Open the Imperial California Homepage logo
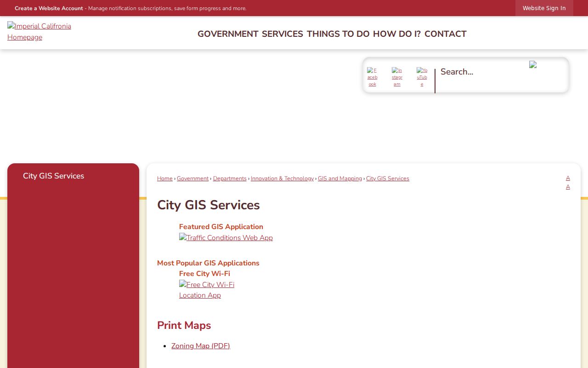This screenshot has height=368, width=588. tap(39, 32)
